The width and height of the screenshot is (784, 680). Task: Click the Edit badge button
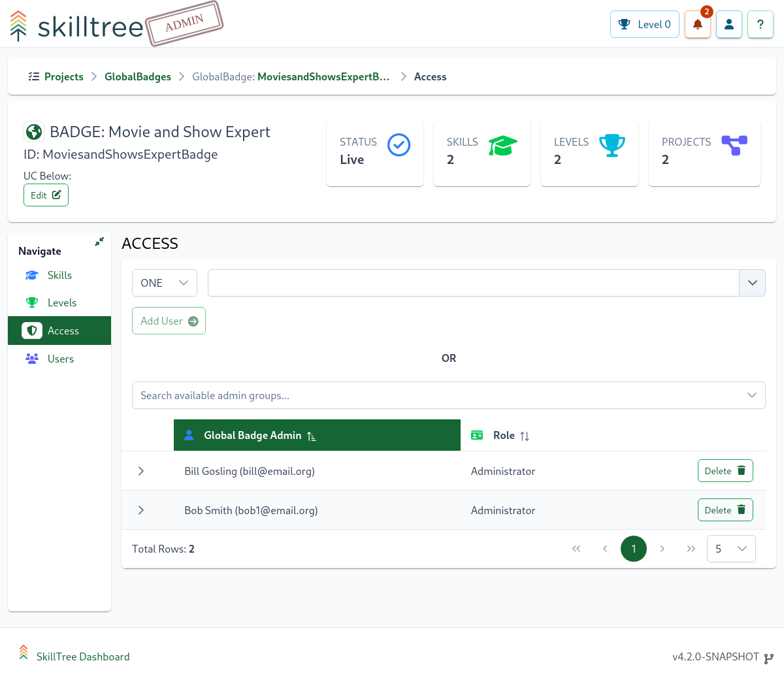46,195
